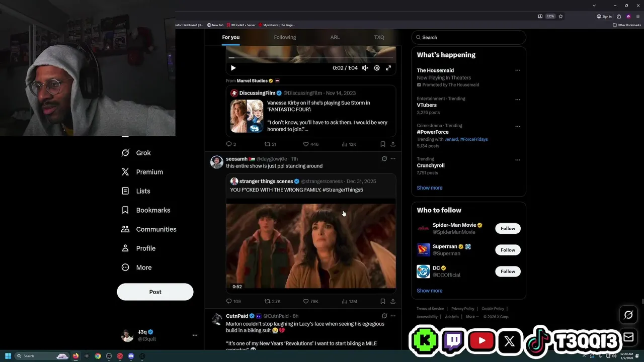Open Firefox extensions puzzle icon
Image resolution: width=644 pixels, height=362 pixels.
click(x=619, y=16)
